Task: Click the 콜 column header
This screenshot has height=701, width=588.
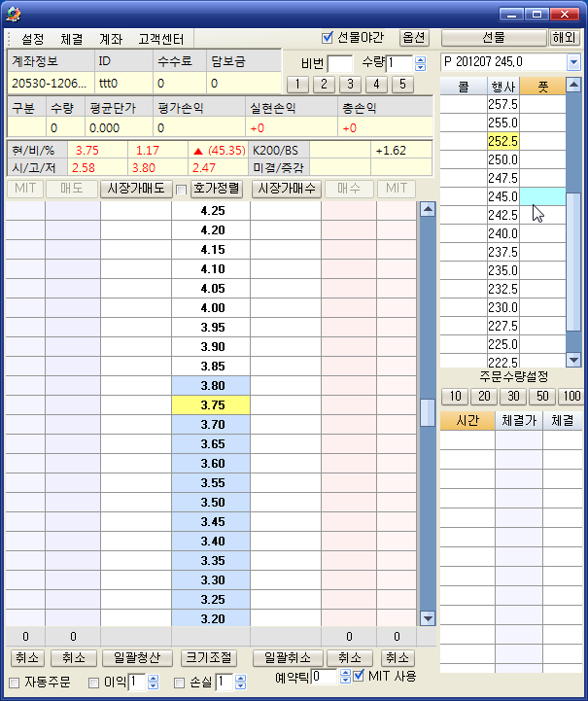Action: 464,87
